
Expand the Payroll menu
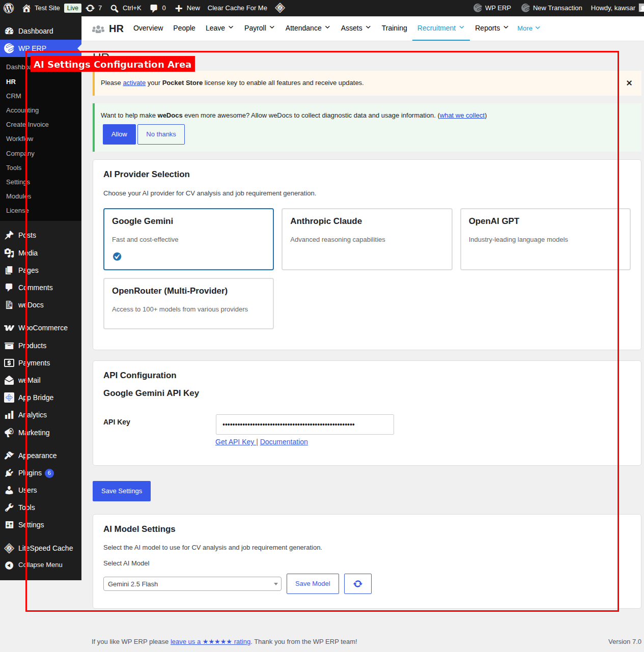click(260, 28)
